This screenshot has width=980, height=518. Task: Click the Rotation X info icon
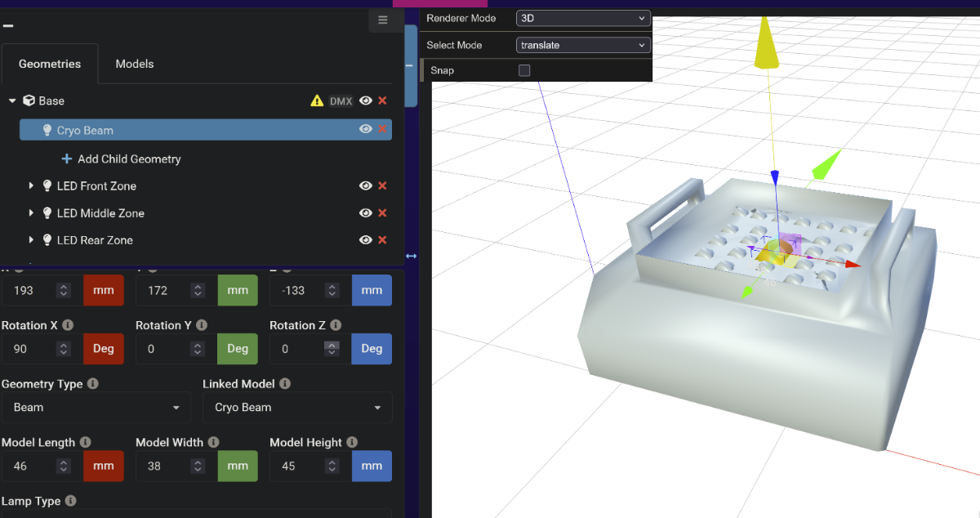(68, 325)
